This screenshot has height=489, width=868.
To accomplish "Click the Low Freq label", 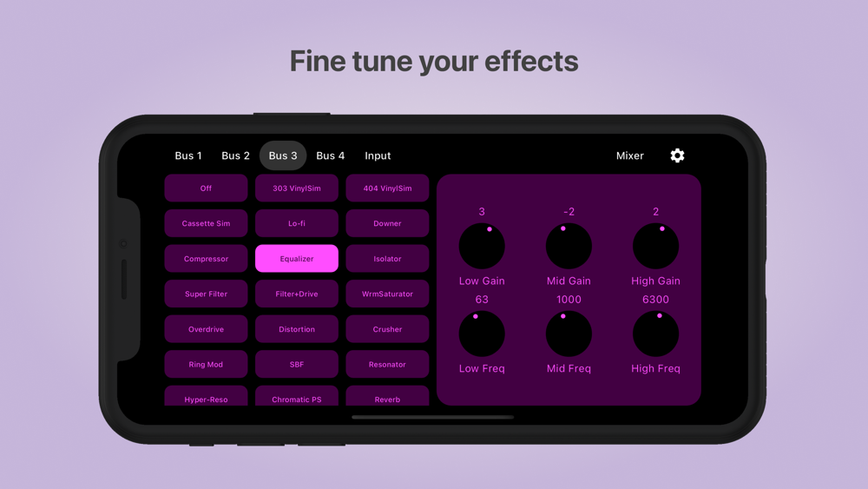I will (482, 368).
